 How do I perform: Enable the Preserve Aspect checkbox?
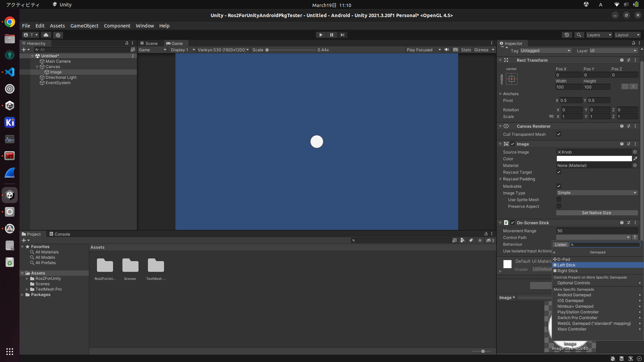pyautogui.click(x=559, y=206)
